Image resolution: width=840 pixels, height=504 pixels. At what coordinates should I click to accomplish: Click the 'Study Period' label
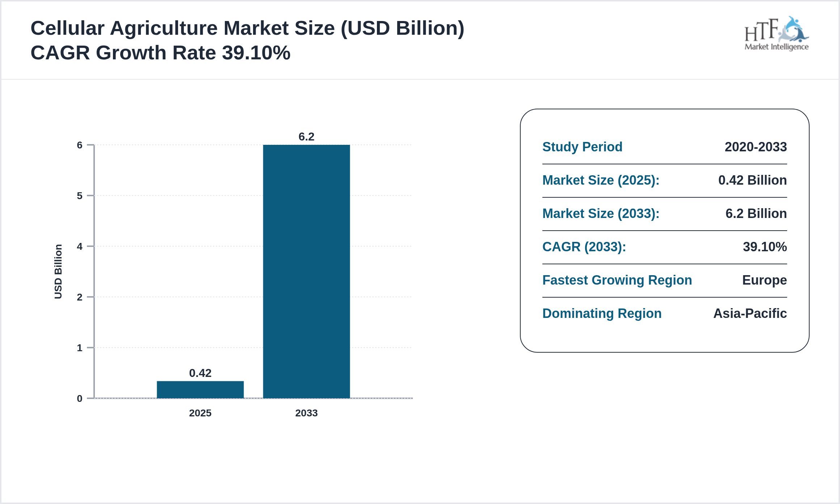click(582, 147)
